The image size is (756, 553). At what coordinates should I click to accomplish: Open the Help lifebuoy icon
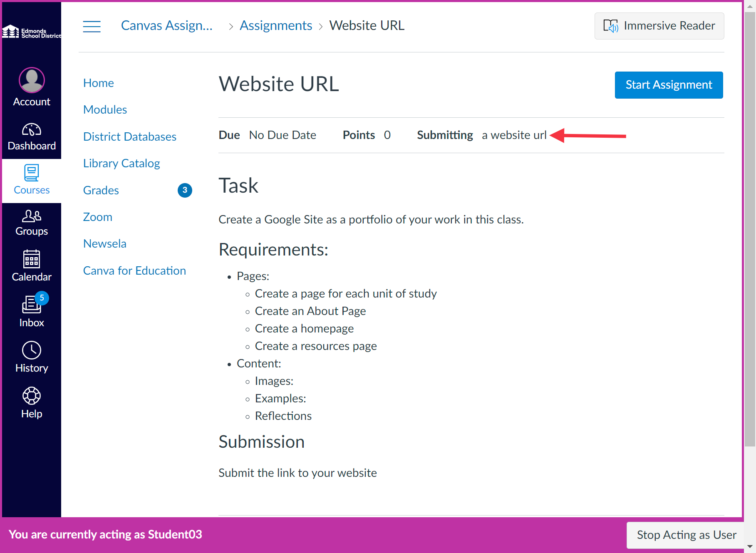click(x=32, y=396)
